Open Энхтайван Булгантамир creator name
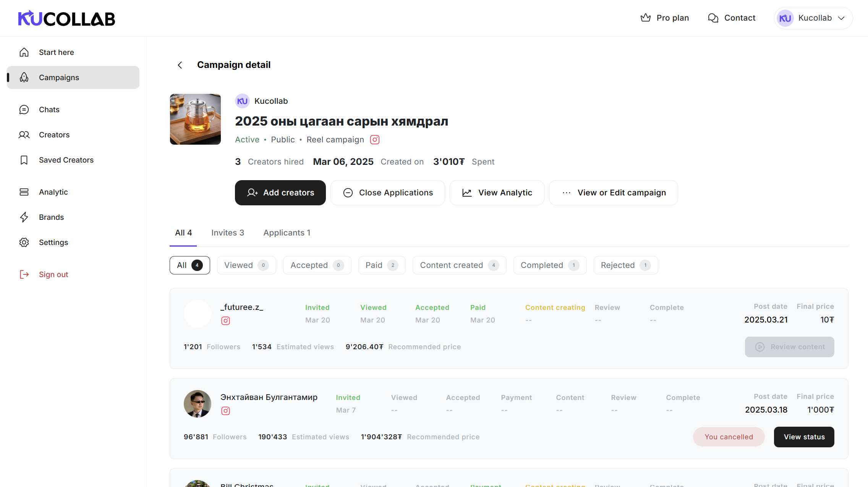Image resolution: width=868 pixels, height=487 pixels. coord(269,397)
